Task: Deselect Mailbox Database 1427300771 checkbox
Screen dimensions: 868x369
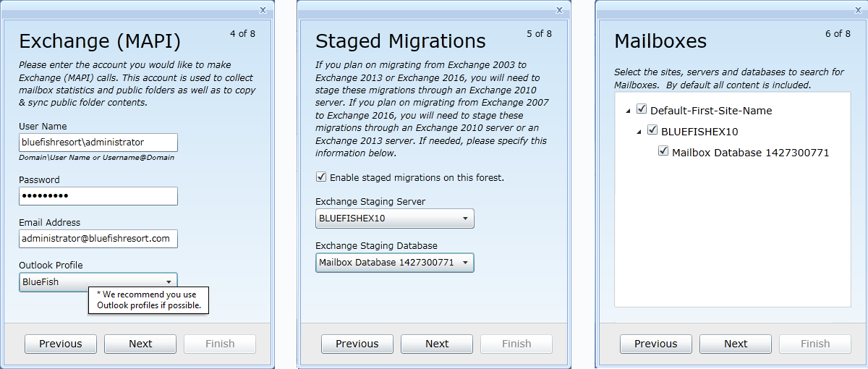Action: coord(663,152)
